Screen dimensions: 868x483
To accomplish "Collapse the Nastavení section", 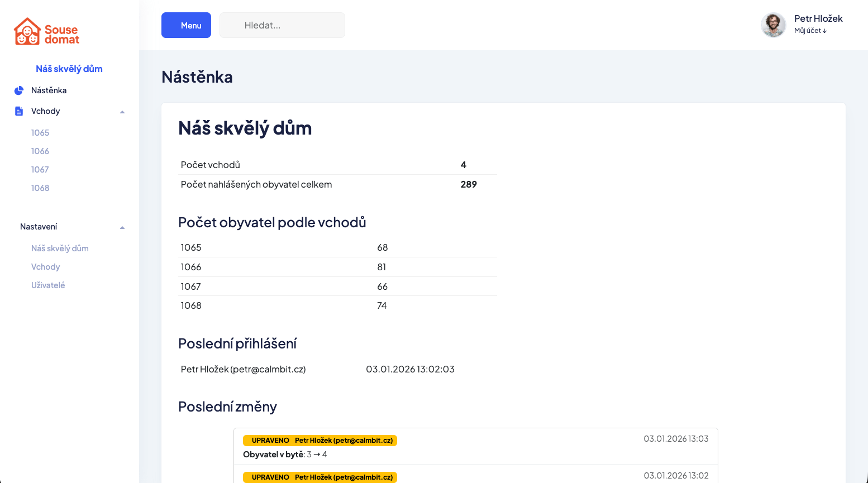I will [122, 227].
